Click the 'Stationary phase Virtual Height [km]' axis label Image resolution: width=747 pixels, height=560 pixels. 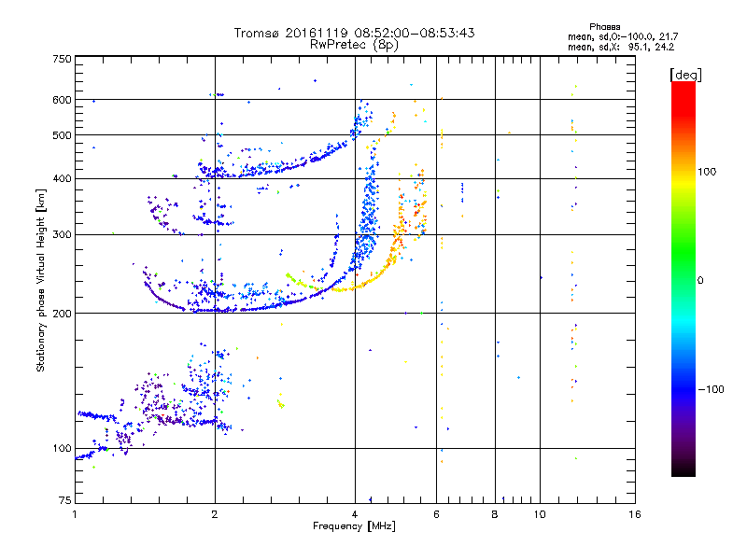pos(40,280)
